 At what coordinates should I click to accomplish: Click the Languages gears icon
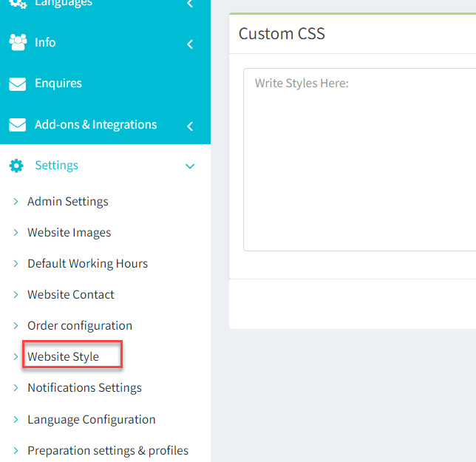pyautogui.click(x=18, y=4)
